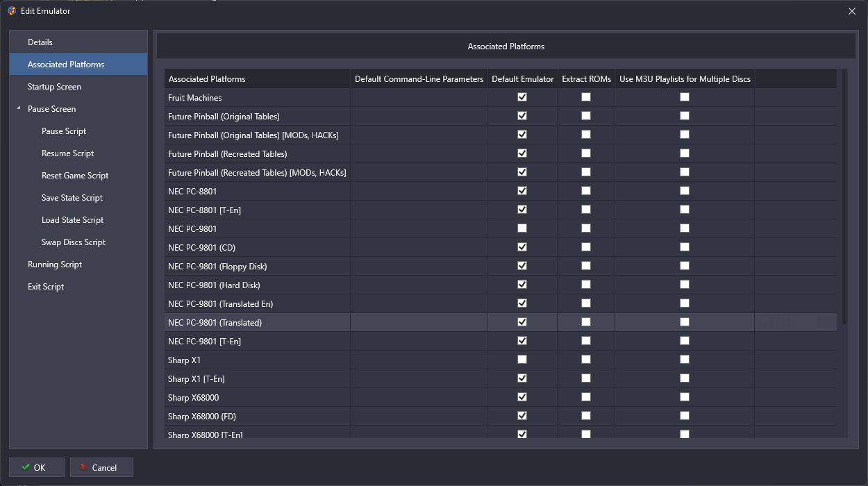The image size is (868, 486).
Task: Open the Exit Script section
Action: point(78,287)
